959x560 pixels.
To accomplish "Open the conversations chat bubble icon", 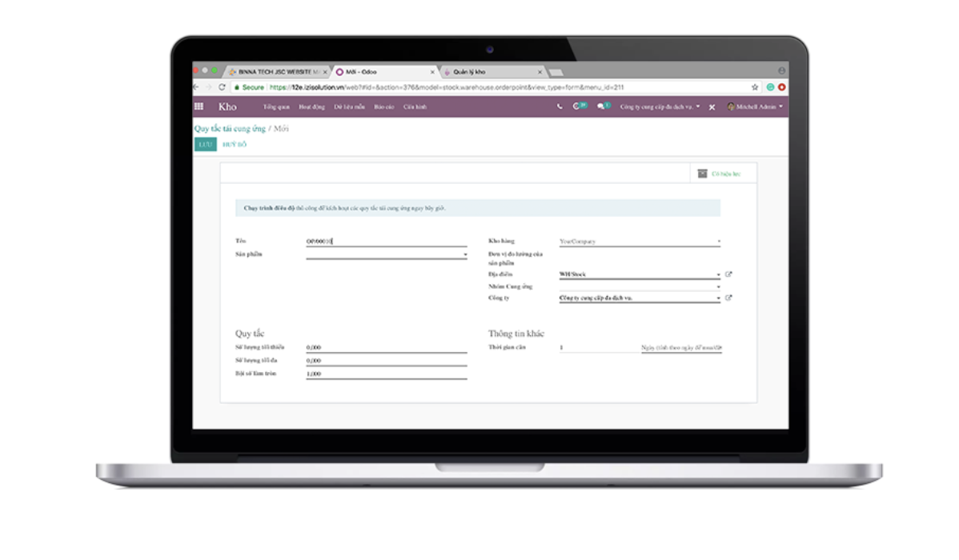I will tap(601, 106).
